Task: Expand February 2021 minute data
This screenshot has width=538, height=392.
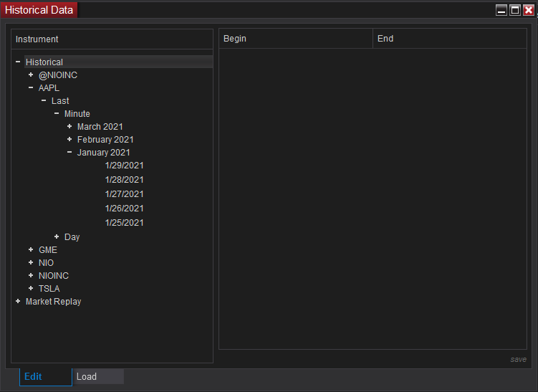Action: pyautogui.click(x=69, y=139)
